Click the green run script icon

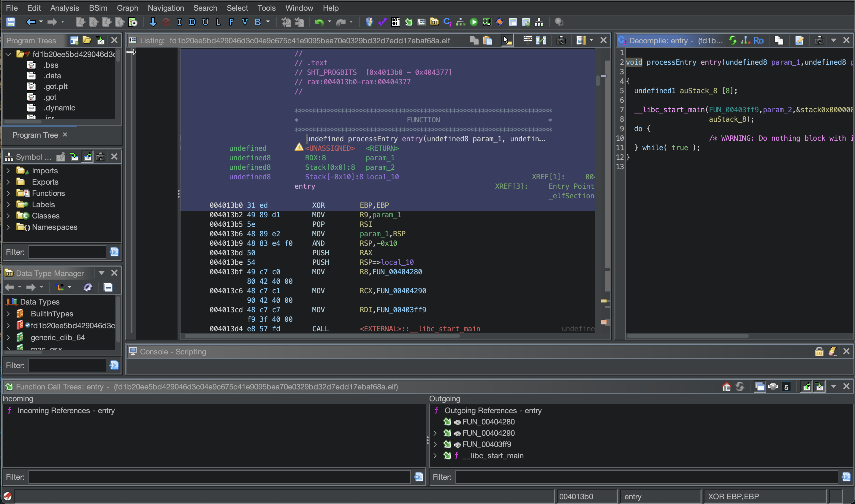[x=474, y=22]
